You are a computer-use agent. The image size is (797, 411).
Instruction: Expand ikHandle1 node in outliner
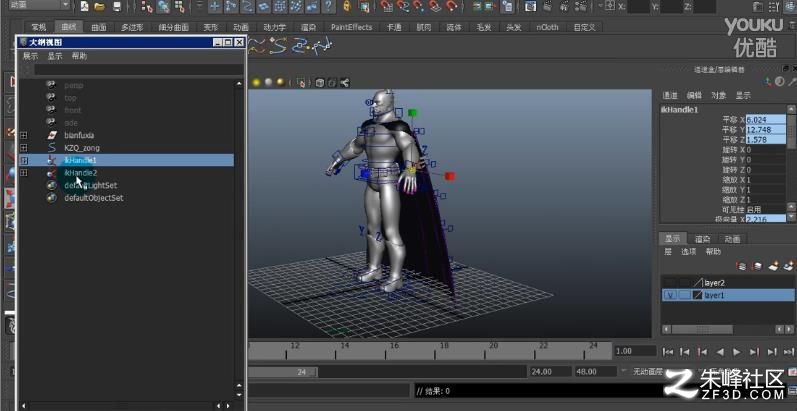[x=23, y=160]
